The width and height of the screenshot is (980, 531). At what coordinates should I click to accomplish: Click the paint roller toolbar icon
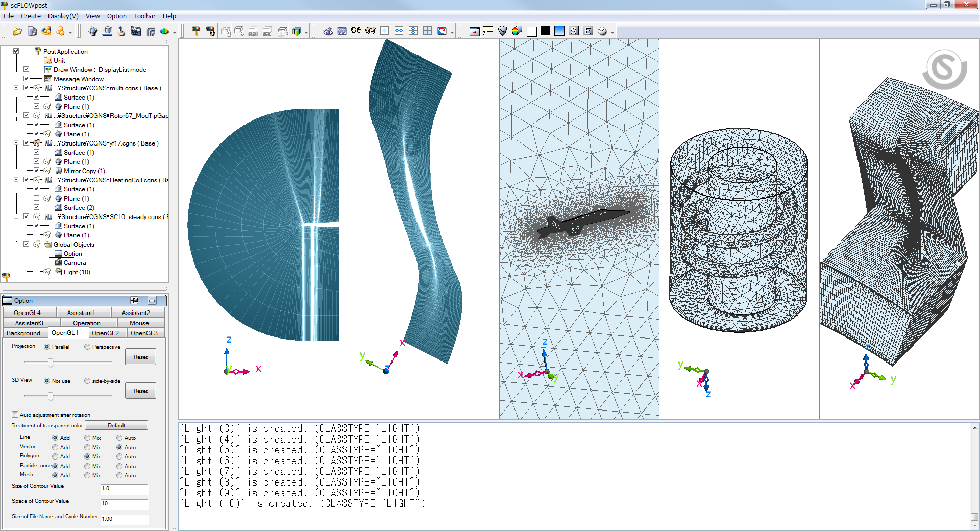[196, 31]
